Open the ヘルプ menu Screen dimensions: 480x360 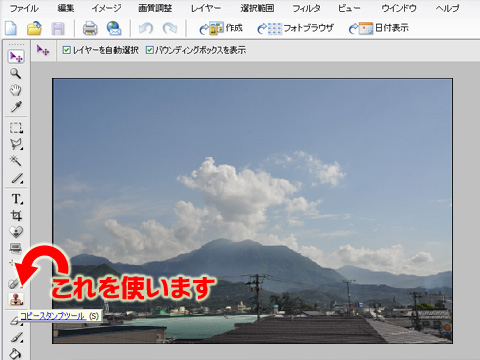[x=447, y=8]
